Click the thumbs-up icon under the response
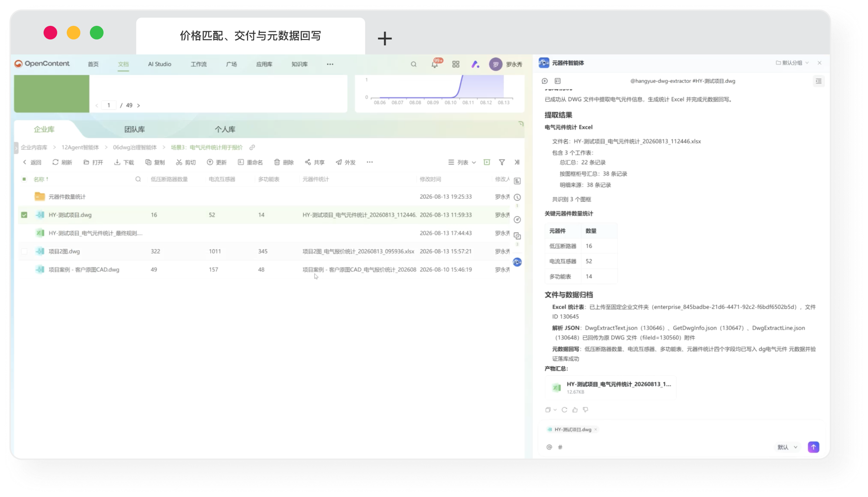This screenshot has height=497, width=868. [x=575, y=410]
